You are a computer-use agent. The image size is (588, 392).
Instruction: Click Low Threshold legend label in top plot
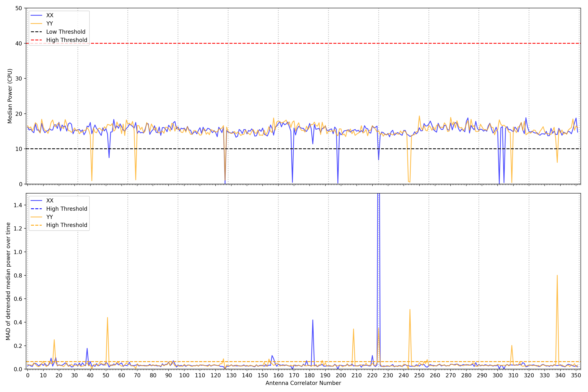pos(66,32)
